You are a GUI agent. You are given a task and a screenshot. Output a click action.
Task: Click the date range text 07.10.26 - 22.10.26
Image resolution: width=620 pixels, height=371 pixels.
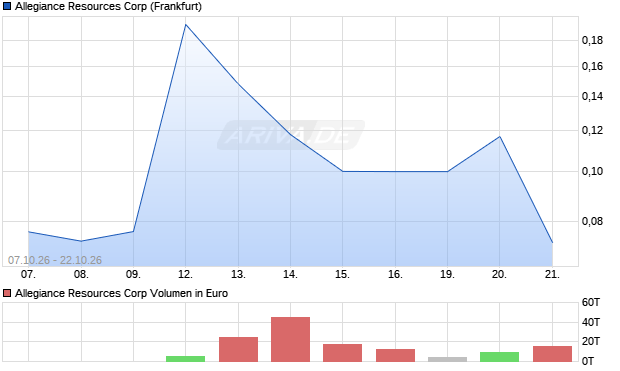point(55,260)
